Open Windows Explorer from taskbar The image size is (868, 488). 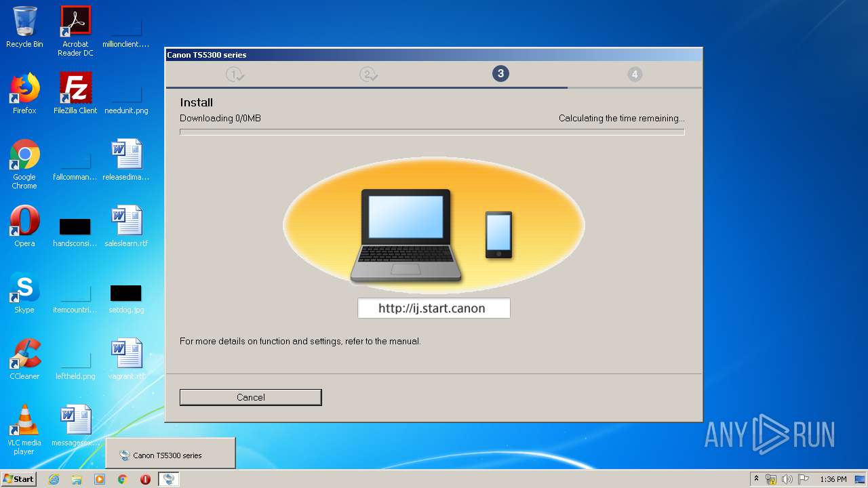coord(77,479)
